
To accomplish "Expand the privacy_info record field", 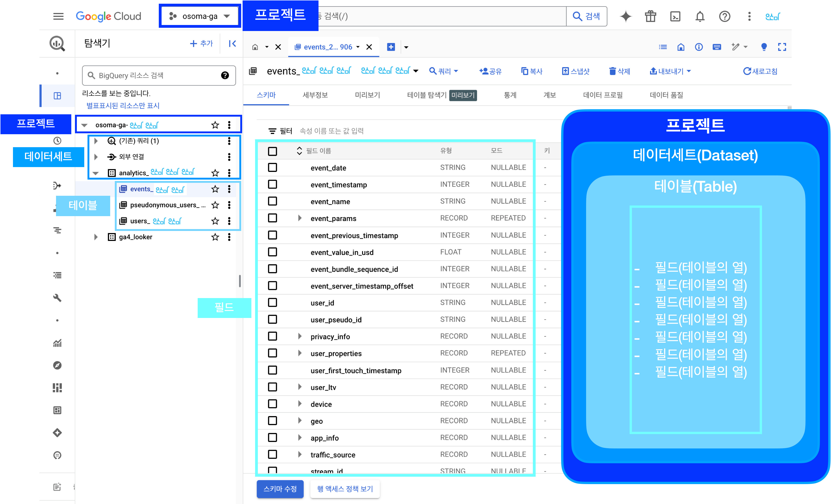I will pyautogui.click(x=300, y=336).
